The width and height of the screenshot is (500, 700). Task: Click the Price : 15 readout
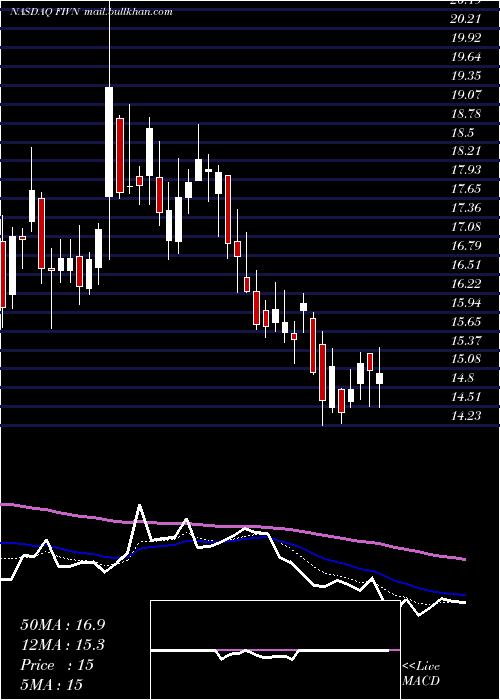[x=57, y=665]
